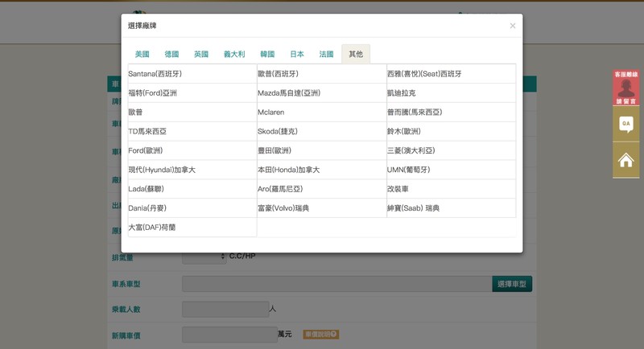Screen dimensions: 644x349
Task: Pick UMN(葡萄牙) brand
Action: click(x=451, y=170)
